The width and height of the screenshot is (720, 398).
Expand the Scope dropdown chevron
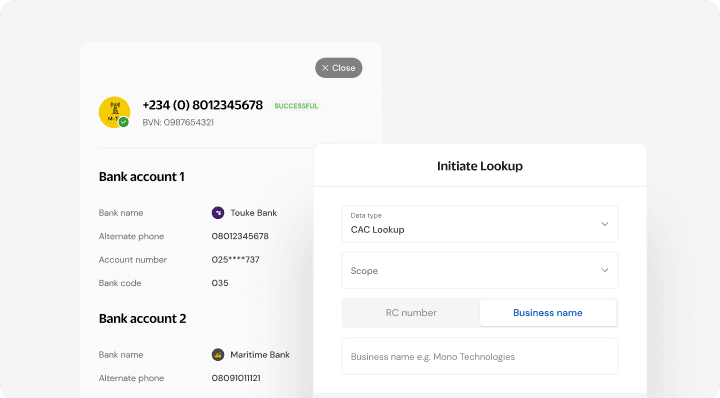point(605,270)
